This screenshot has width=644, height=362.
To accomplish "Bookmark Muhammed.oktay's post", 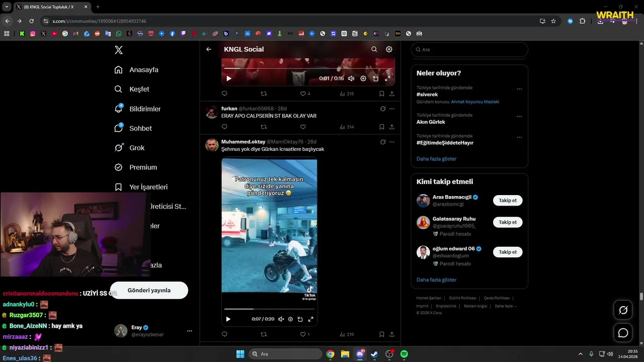I will (x=382, y=334).
